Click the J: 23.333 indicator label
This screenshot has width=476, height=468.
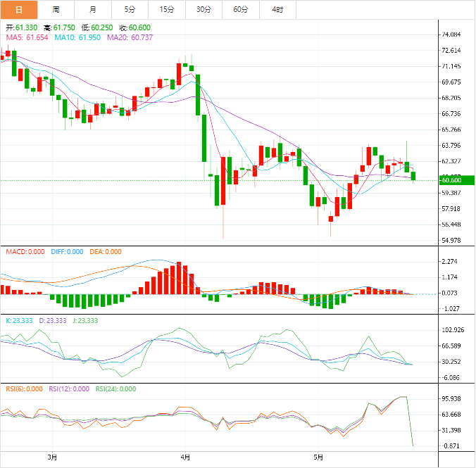pos(85,320)
